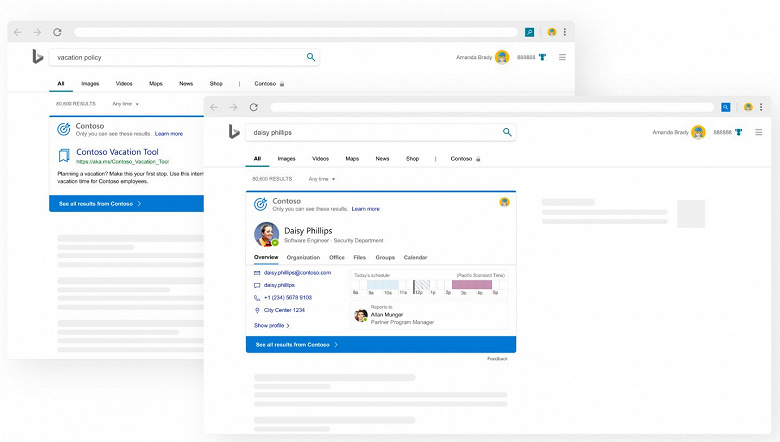Switch to Calendar tab in Daisy Phillips card
780x442 pixels.
[x=415, y=258]
